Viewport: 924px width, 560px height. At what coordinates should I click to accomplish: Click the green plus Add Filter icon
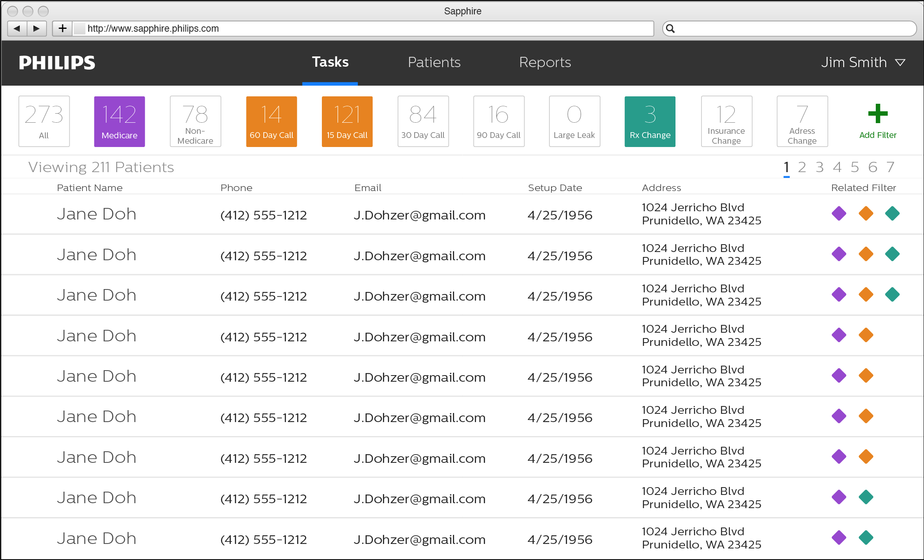(x=877, y=114)
